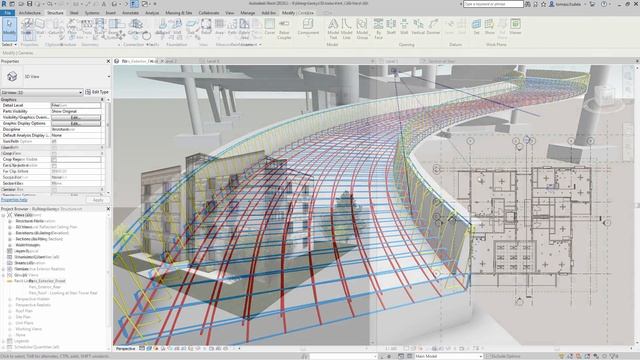Collapse the Graphics section in Properties
This screenshot has height=360, width=640.
click(102, 100)
